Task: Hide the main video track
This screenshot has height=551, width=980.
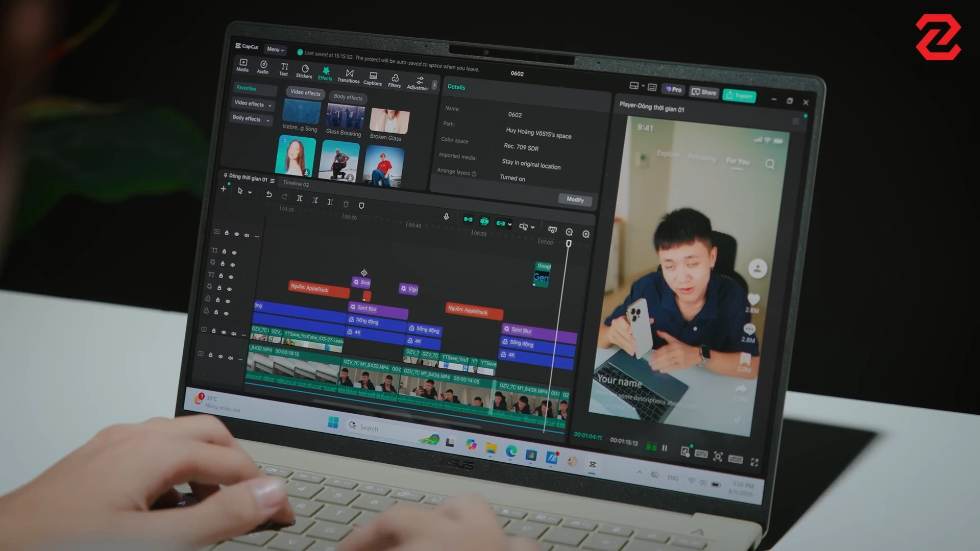Action: coord(220,357)
